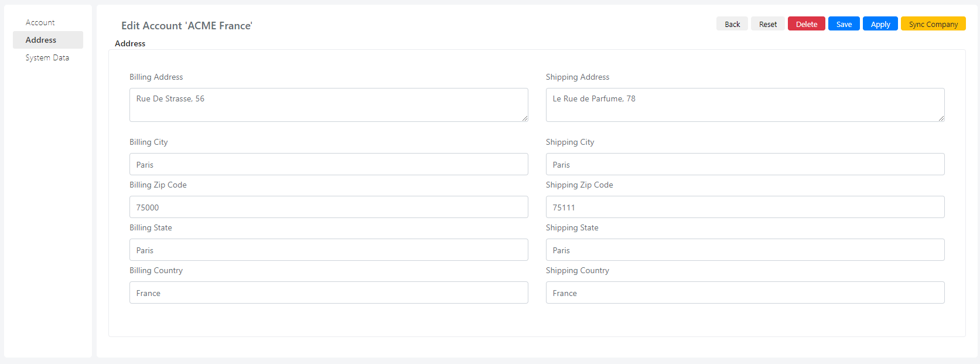Reset the form changes
The image size is (980, 364).
768,24
